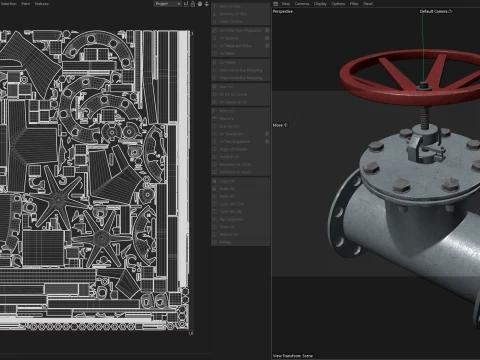Click Copy UV
The height and width of the screenshot is (360, 480).
click(x=240, y=181)
